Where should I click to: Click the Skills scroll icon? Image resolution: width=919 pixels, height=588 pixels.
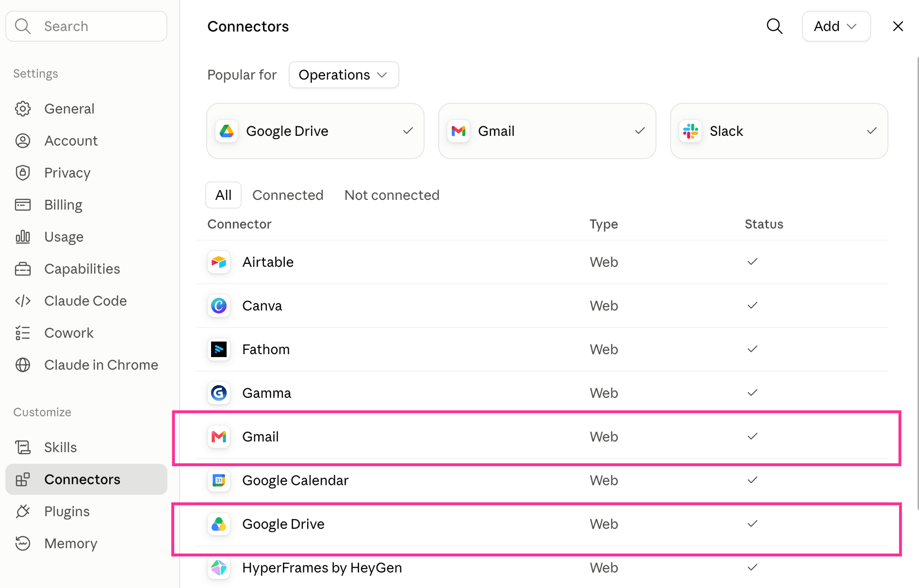[x=23, y=447]
